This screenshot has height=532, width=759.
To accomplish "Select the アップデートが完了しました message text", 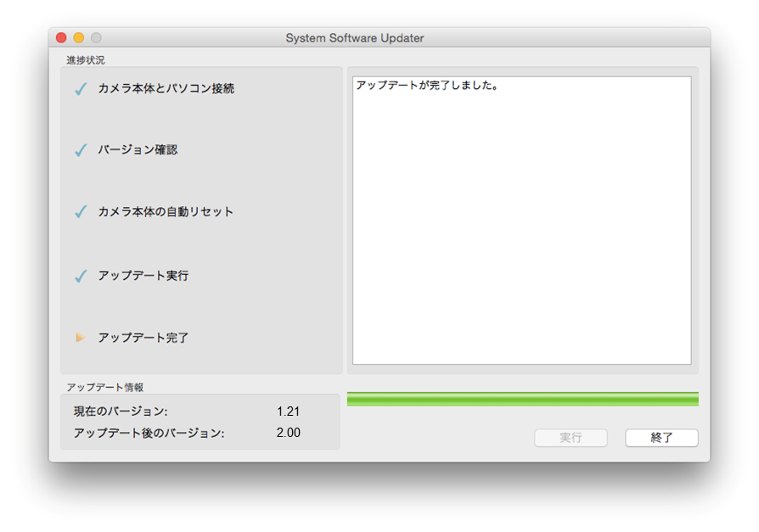I will (x=426, y=86).
